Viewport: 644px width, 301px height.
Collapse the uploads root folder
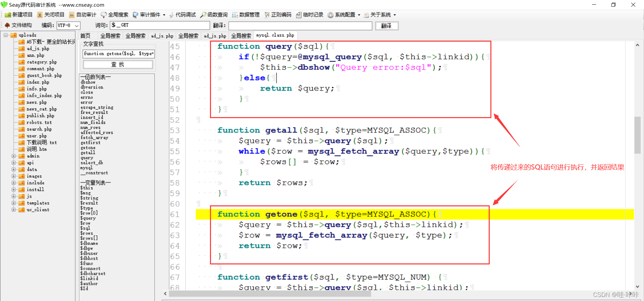pos(6,35)
